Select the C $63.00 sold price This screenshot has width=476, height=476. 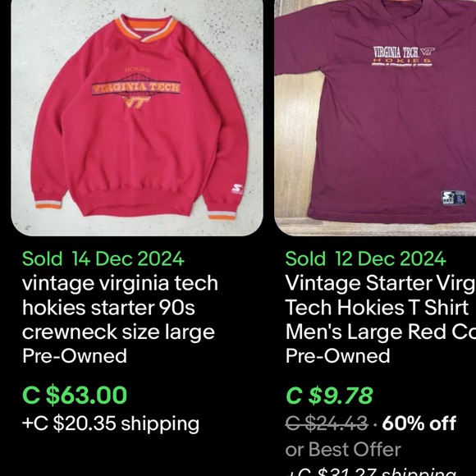click(75, 395)
